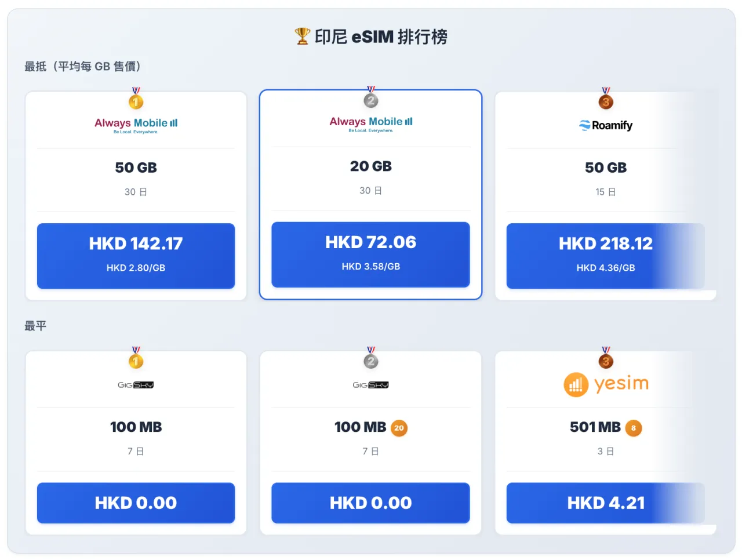Select the HKD 72.06 price button
Image resolution: width=742 pixels, height=560 pixels.
[371, 254]
